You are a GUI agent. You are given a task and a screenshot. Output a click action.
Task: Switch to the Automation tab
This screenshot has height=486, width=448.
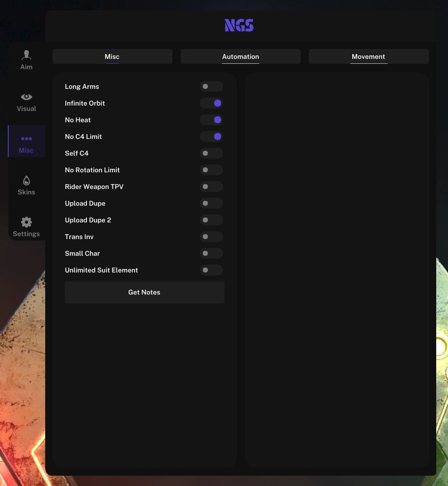(x=240, y=56)
